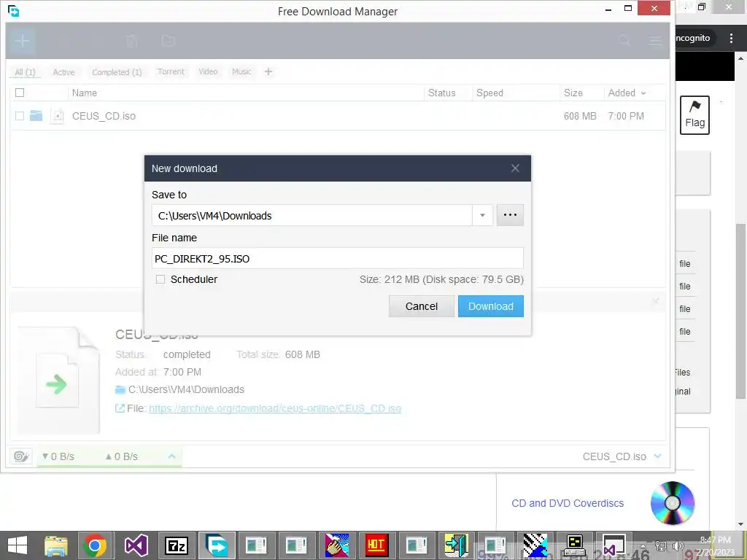Open the Completed (1) tab
The image size is (747, 560).
(117, 72)
